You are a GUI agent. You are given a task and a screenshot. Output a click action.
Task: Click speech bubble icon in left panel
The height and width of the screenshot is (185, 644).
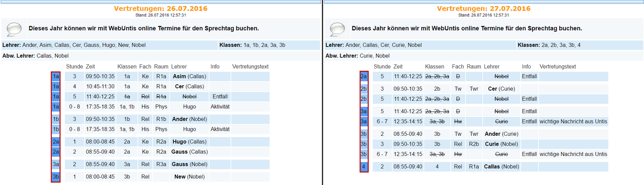14,29
